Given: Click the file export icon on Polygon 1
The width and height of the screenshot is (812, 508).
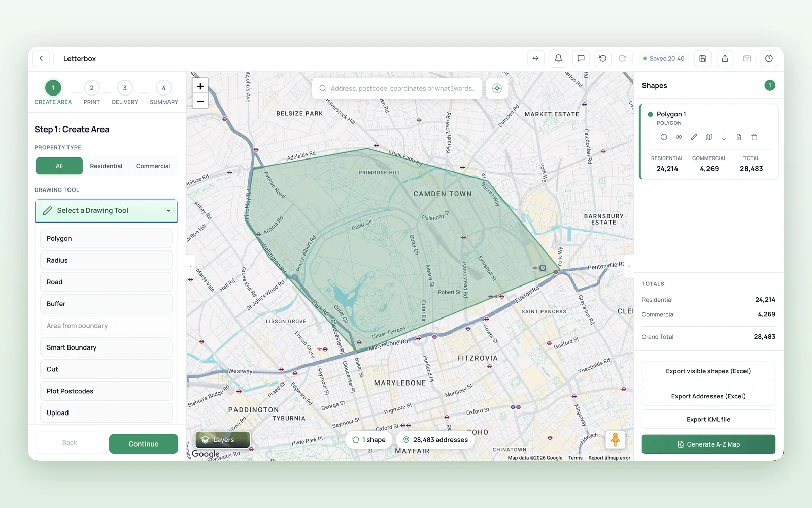Looking at the screenshot, I should pyautogui.click(x=739, y=137).
